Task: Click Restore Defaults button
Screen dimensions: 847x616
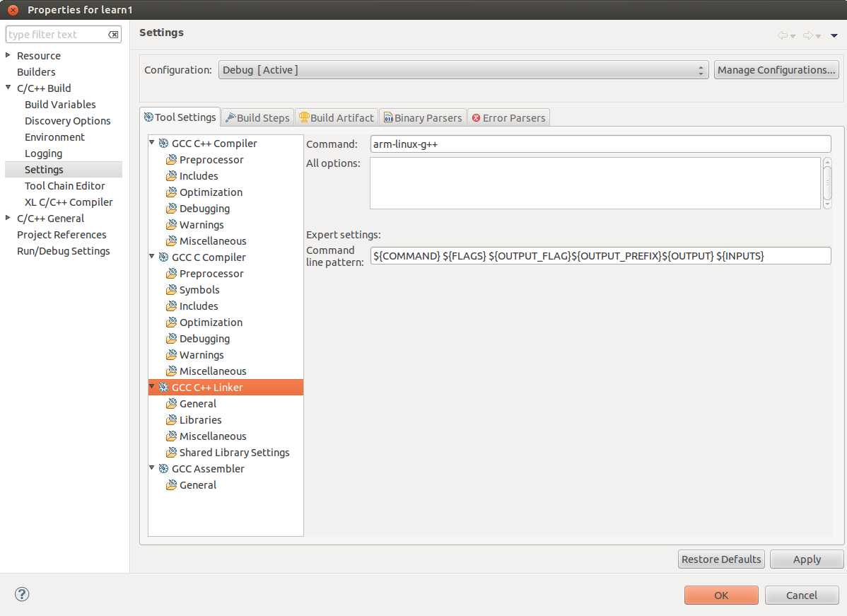Action: point(721,559)
